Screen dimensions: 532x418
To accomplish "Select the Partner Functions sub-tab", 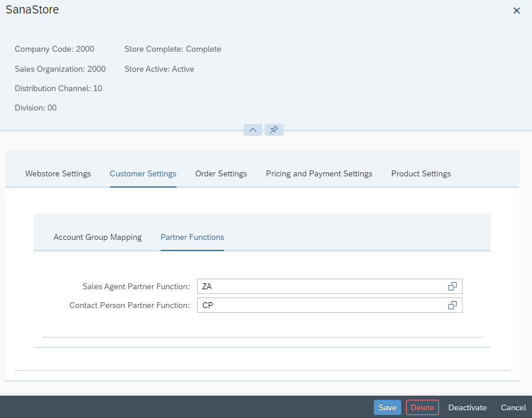I will click(192, 237).
